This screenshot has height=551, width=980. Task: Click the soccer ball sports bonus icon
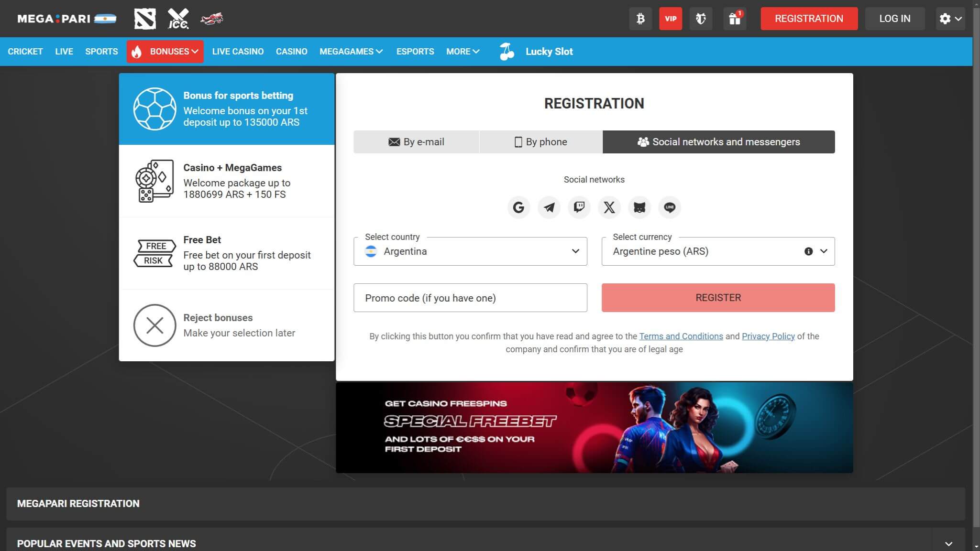click(x=154, y=109)
